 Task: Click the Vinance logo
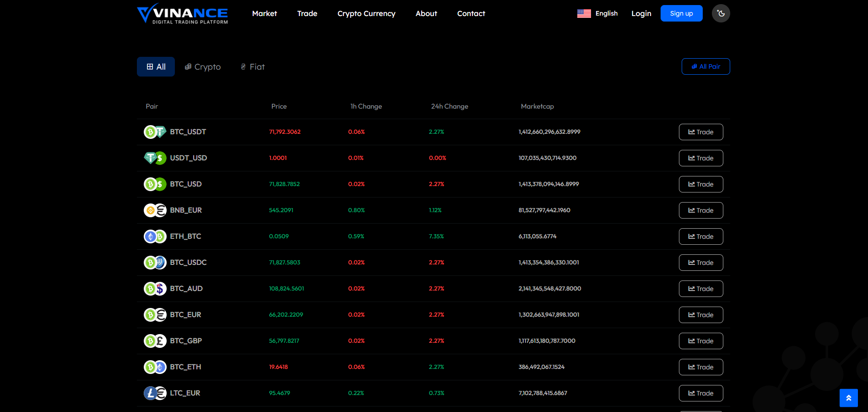(x=182, y=14)
